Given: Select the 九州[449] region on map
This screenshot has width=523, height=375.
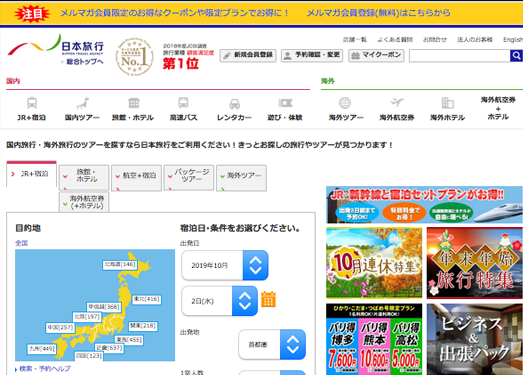Looking at the screenshot, I should coord(42,349).
